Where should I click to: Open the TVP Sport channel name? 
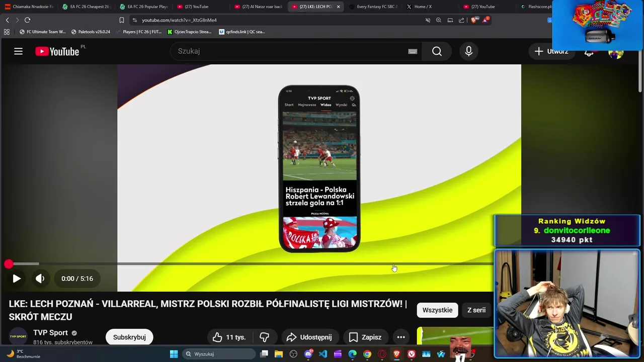click(x=50, y=333)
